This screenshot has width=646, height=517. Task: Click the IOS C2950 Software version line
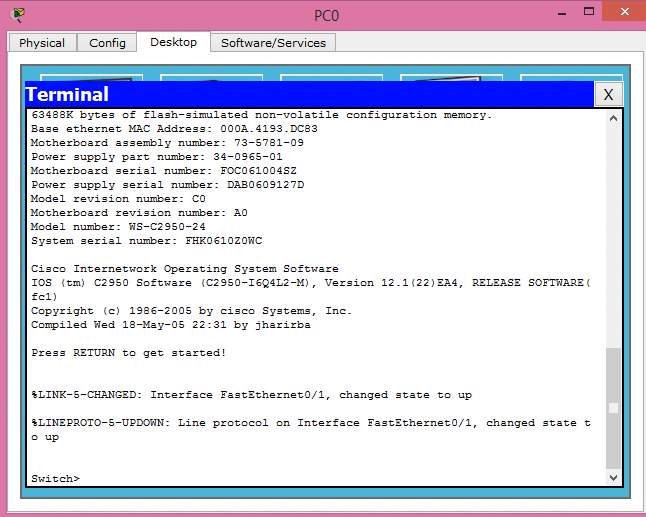point(311,290)
